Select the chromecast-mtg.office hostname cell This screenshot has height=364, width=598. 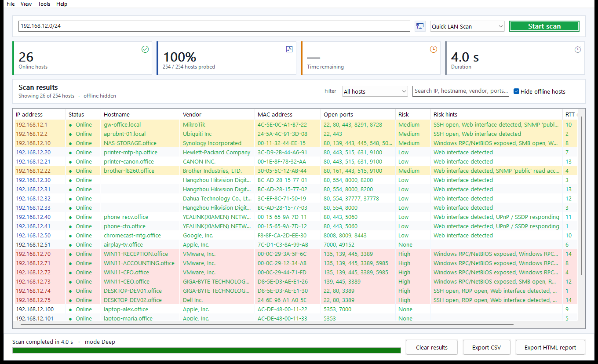pyautogui.click(x=140, y=235)
